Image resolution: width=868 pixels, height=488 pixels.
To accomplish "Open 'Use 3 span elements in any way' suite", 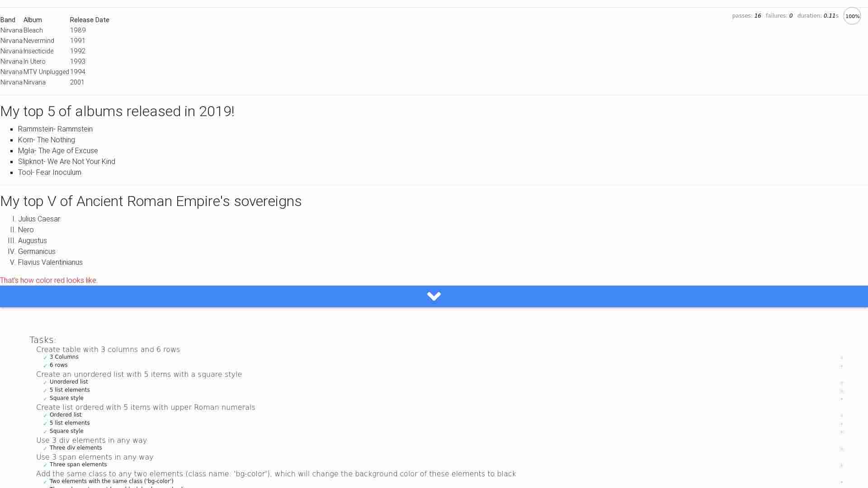I will [95, 457].
